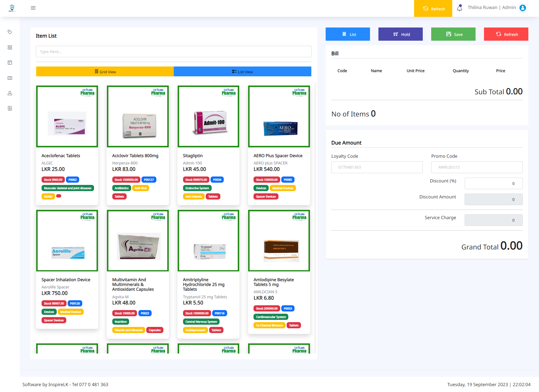Select the Sitagliptin Admit-100 image

pos(208,116)
